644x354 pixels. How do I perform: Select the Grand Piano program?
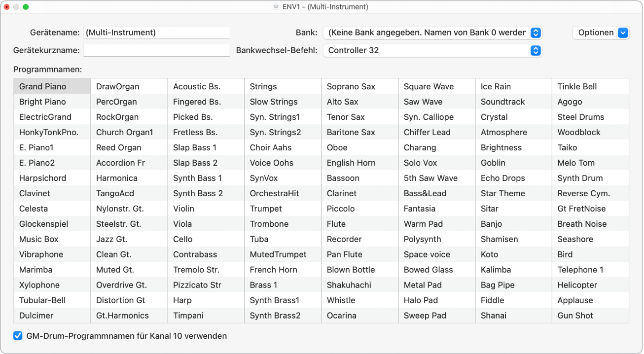42,86
